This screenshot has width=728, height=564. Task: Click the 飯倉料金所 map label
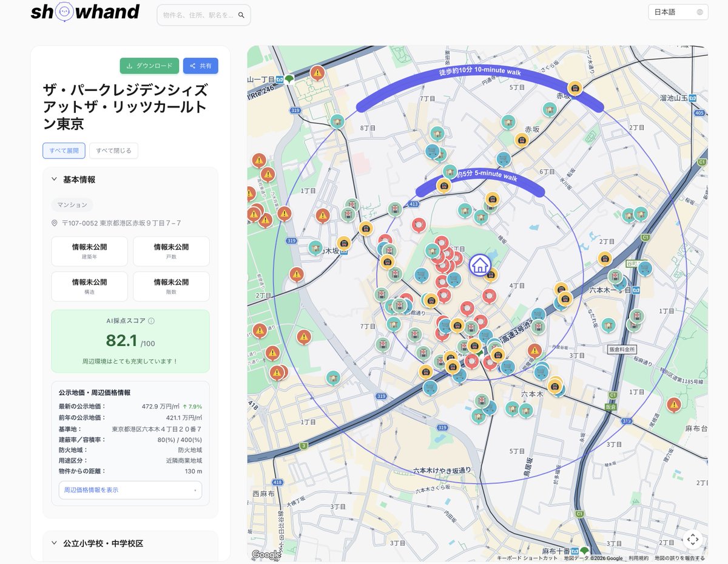click(622, 350)
